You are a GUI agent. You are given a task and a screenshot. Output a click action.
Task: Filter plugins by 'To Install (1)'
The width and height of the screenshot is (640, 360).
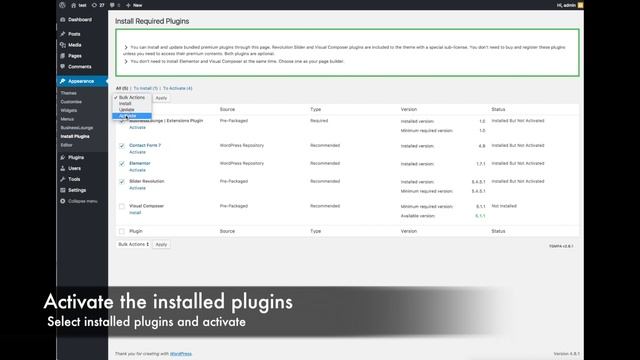[x=145, y=88]
